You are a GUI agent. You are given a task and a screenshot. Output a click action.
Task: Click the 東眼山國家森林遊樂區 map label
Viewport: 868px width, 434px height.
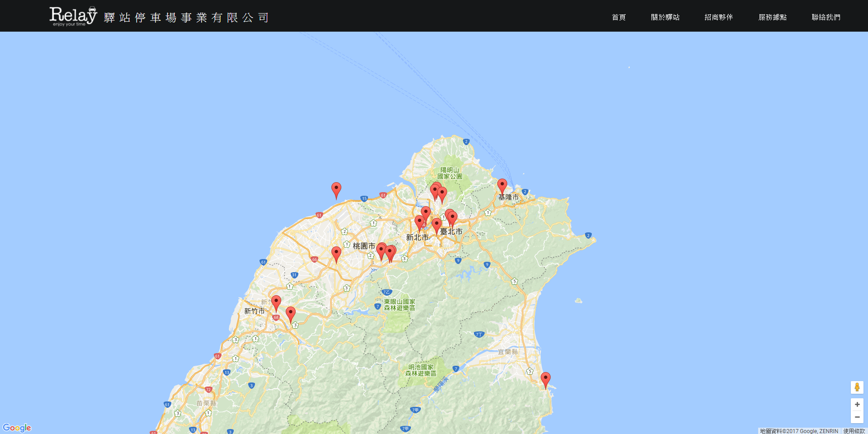click(x=399, y=305)
